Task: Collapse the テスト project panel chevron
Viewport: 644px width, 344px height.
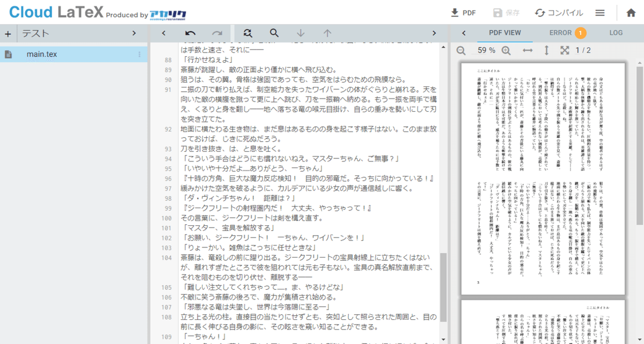Action: click(x=134, y=34)
